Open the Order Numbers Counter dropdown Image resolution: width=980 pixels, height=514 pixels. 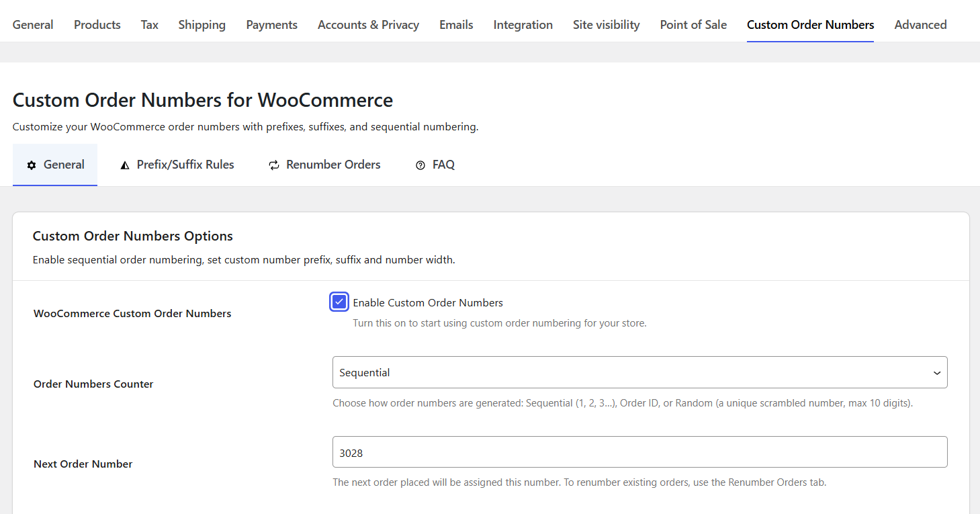(x=639, y=372)
